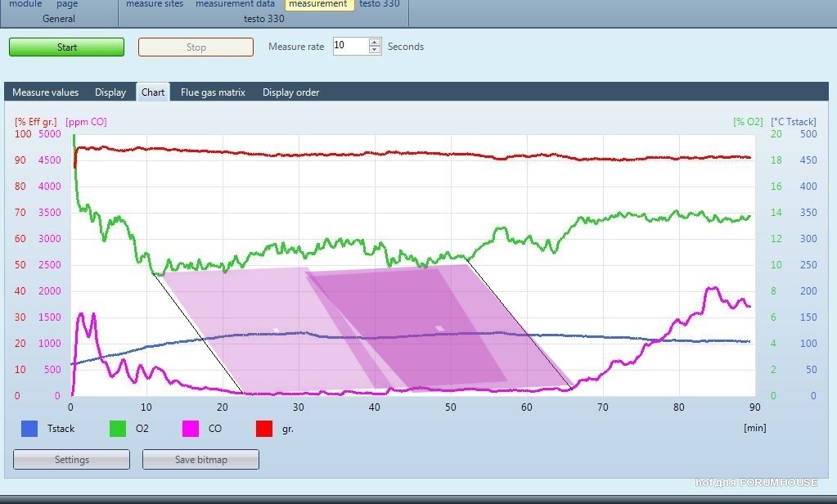
Task: Open the Flue gas matrix tab
Action: pyautogui.click(x=213, y=92)
